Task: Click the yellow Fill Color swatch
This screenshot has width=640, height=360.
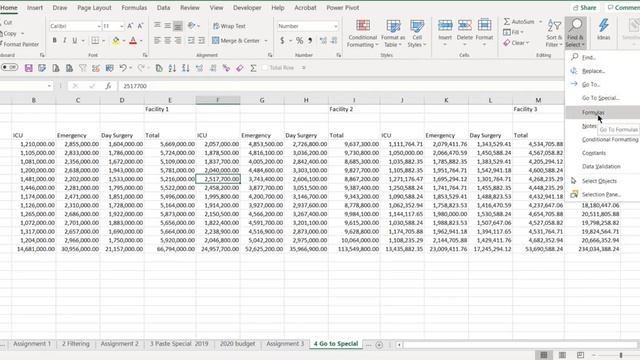Action: pos(116,41)
